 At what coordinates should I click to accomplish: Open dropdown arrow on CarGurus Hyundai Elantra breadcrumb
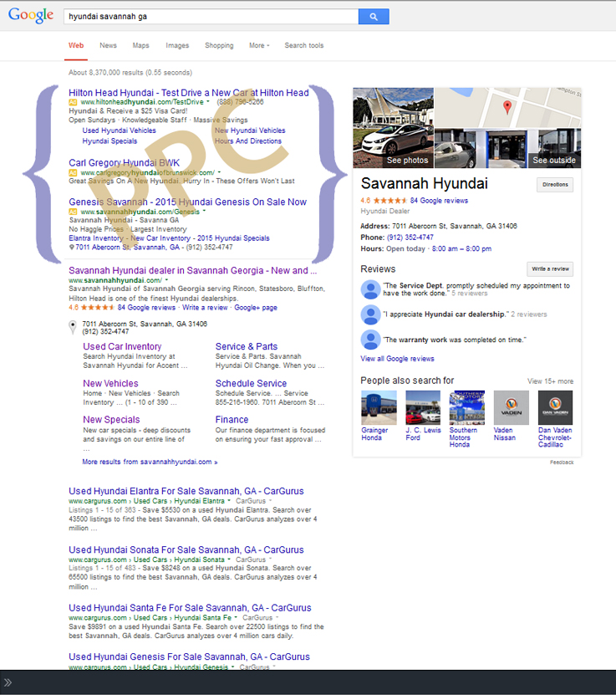[x=229, y=501]
